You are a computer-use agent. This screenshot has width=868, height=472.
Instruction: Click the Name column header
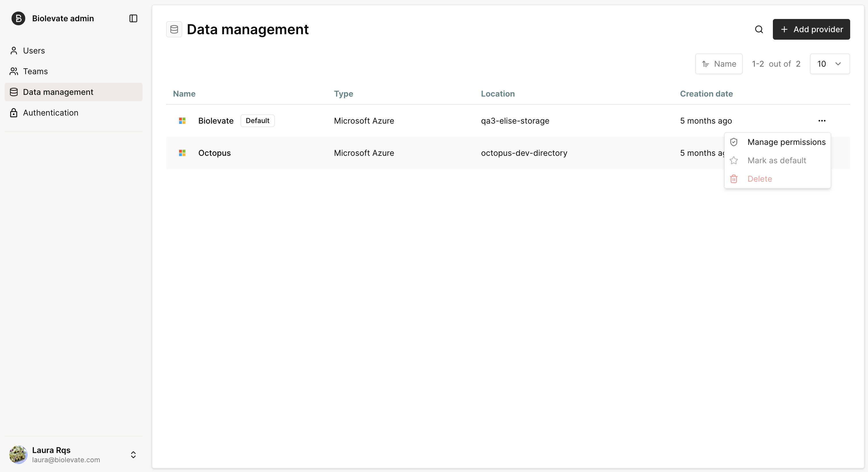(184, 94)
